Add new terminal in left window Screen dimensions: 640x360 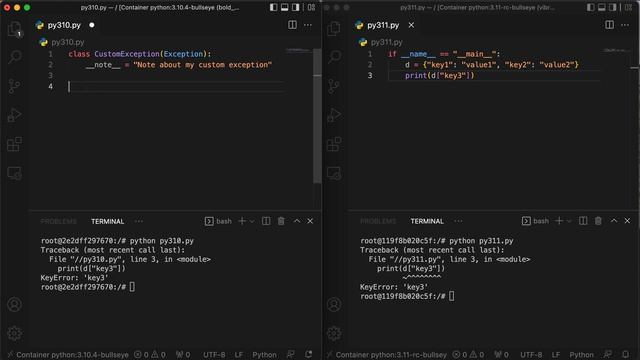242,221
